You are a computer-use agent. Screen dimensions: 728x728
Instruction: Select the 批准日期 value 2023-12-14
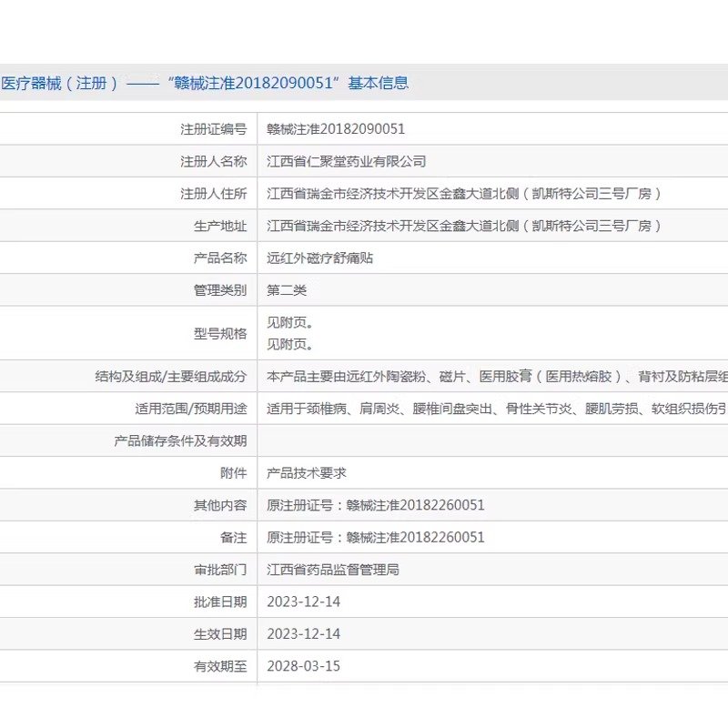coord(304,602)
